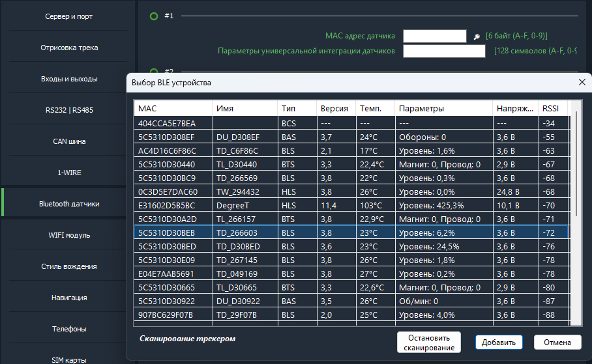The height and width of the screenshot is (364, 592).
Task: Sort by the Тип column header
Action: (x=297, y=109)
